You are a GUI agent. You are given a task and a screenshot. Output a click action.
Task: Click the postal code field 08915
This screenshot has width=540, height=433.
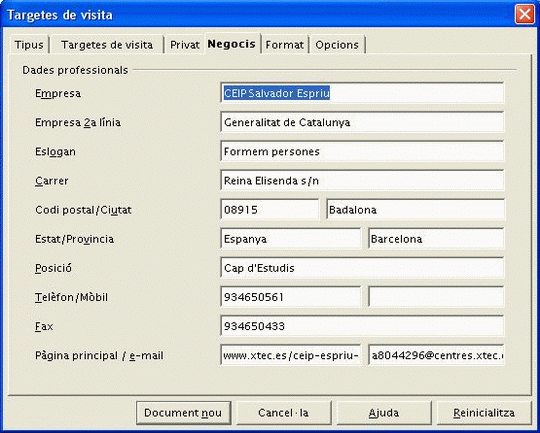270,209
